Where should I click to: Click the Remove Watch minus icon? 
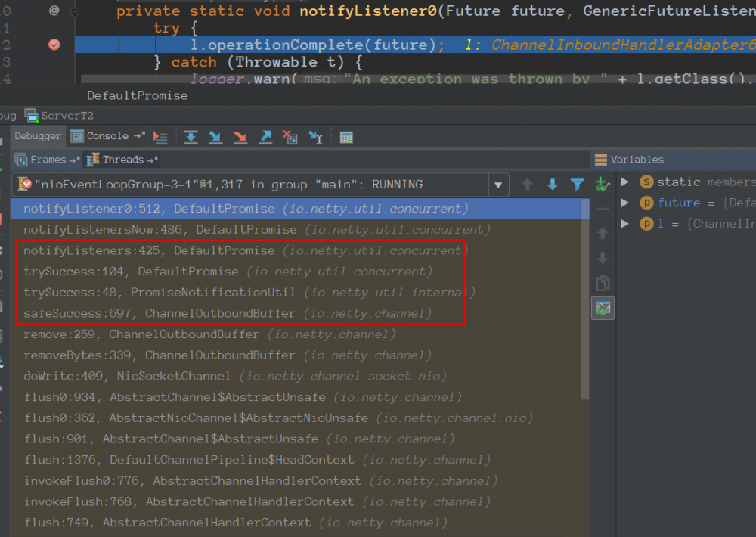click(x=603, y=209)
